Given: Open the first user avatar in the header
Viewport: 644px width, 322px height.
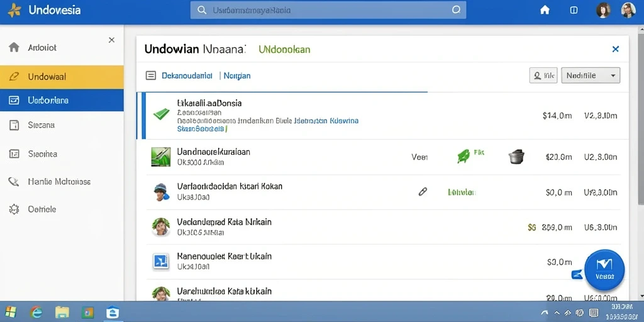Looking at the screenshot, I should point(603,10).
